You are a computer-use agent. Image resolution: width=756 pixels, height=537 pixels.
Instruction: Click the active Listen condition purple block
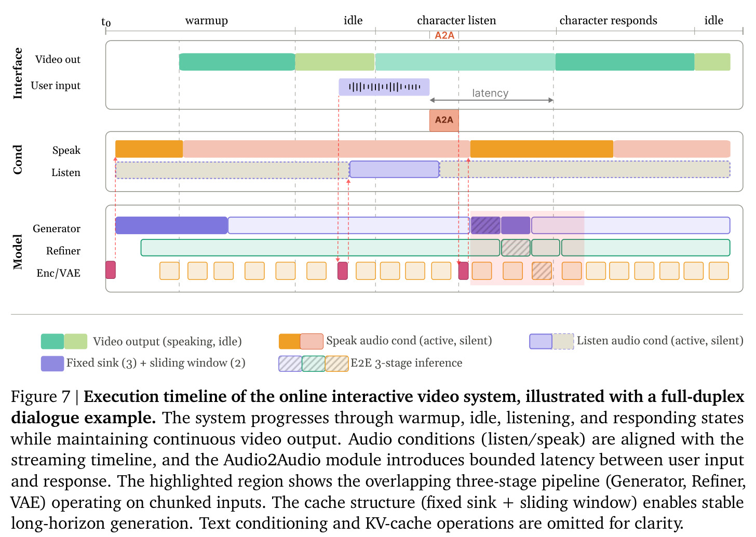pyautogui.click(x=395, y=169)
